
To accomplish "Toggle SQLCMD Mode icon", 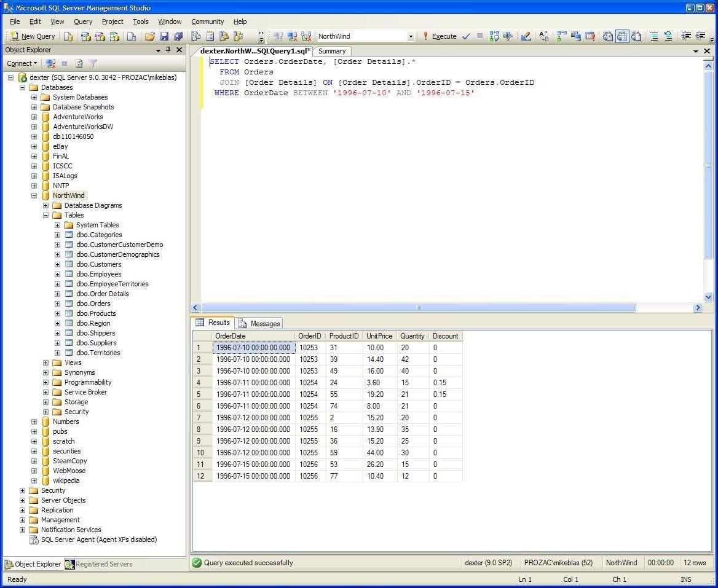I will coord(590,36).
